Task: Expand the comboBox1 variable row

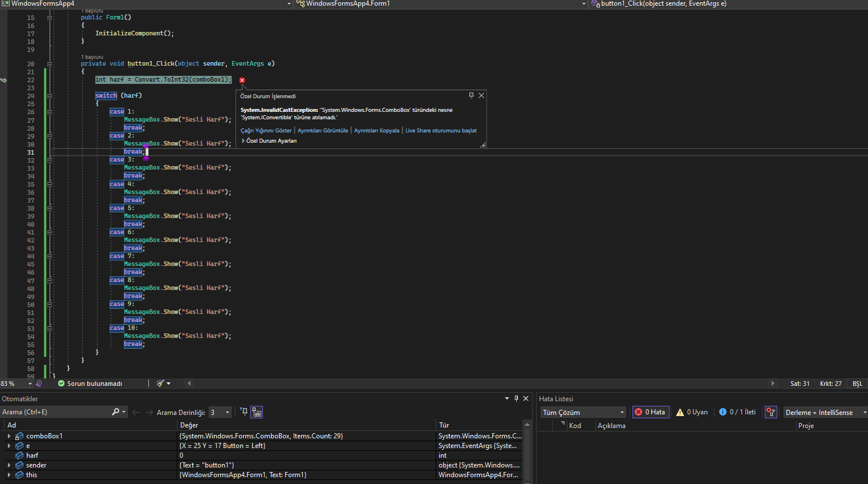Action: (x=9, y=436)
